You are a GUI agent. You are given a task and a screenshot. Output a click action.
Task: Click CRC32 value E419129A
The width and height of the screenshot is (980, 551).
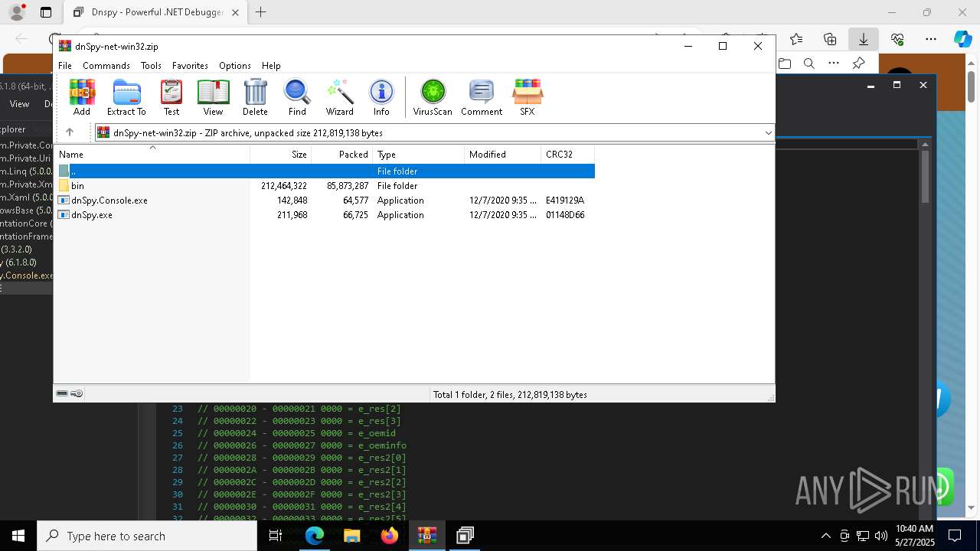tap(565, 201)
